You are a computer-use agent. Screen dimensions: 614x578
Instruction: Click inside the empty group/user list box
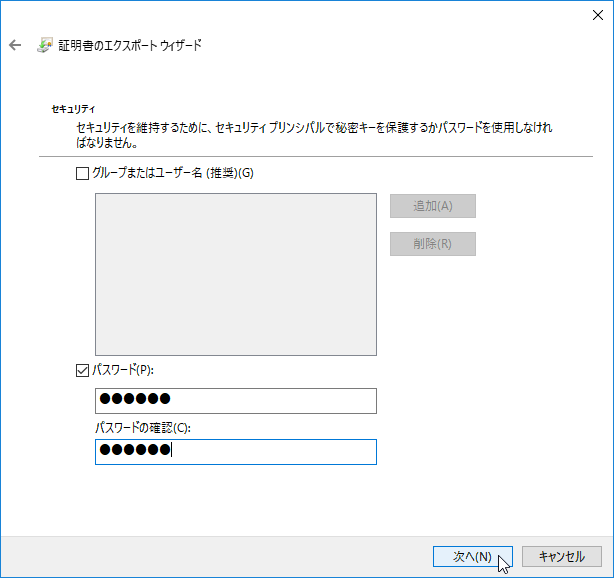236,274
